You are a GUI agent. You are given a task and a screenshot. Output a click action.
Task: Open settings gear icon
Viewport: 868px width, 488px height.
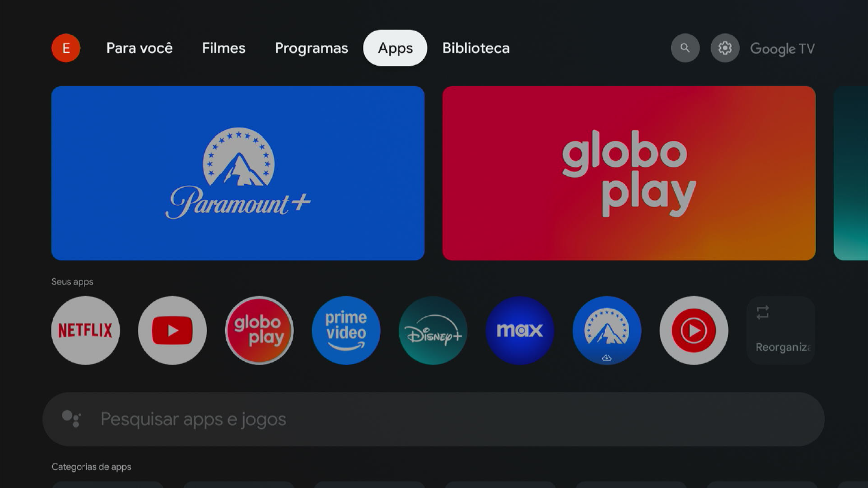725,48
